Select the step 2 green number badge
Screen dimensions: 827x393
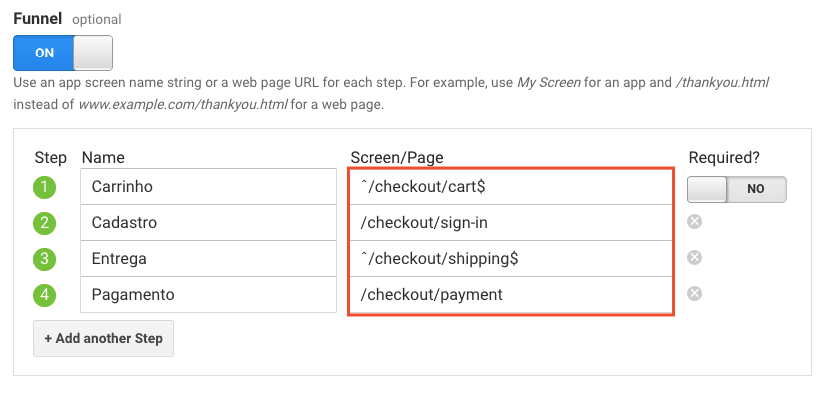(x=44, y=223)
